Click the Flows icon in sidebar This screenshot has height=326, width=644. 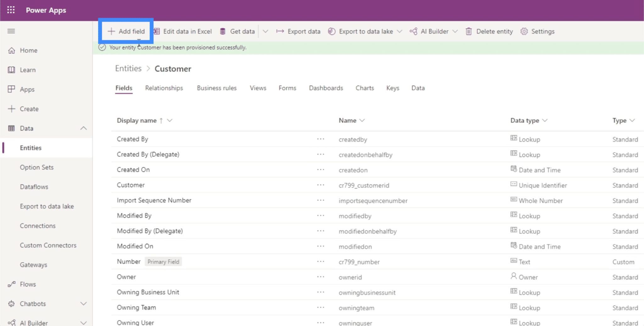point(11,284)
